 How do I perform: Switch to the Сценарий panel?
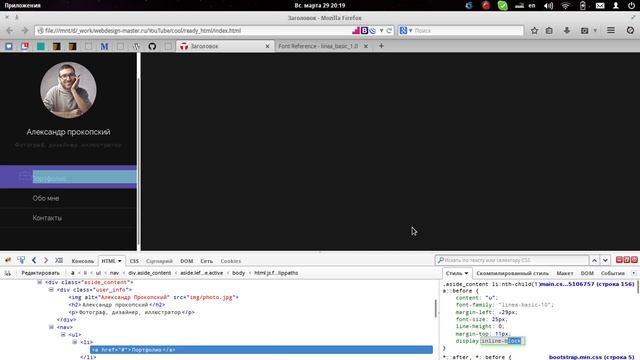159,261
